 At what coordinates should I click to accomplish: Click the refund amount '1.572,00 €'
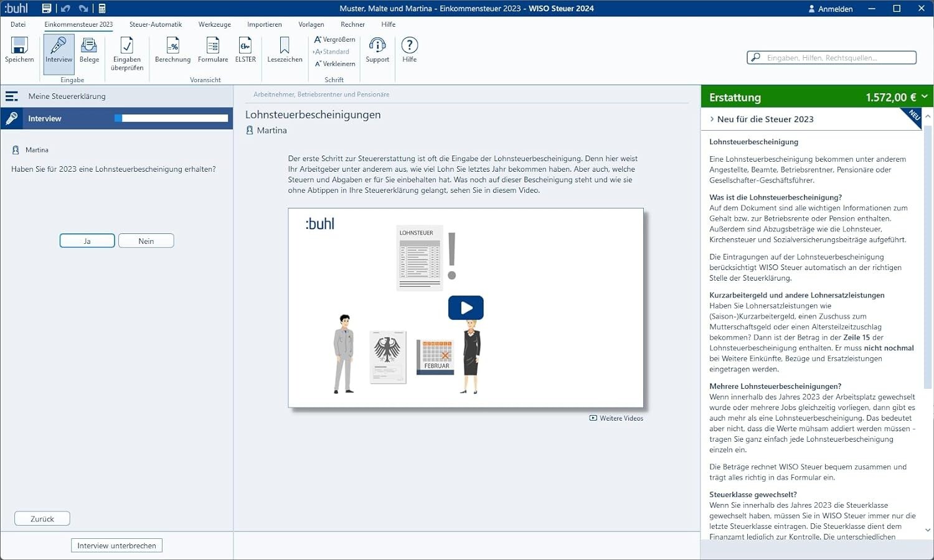[x=890, y=97]
